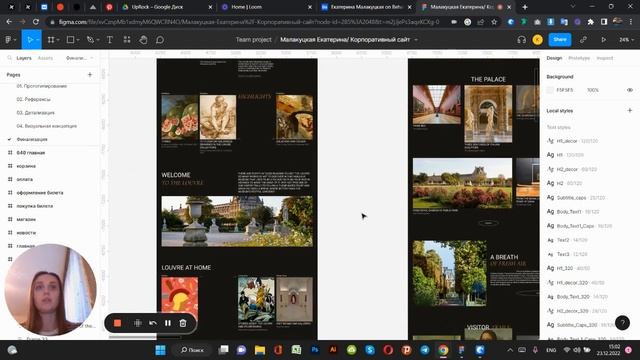Pause the Loom recording
The height and width of the screenshot is (360, 640).
tap(168, 323)
